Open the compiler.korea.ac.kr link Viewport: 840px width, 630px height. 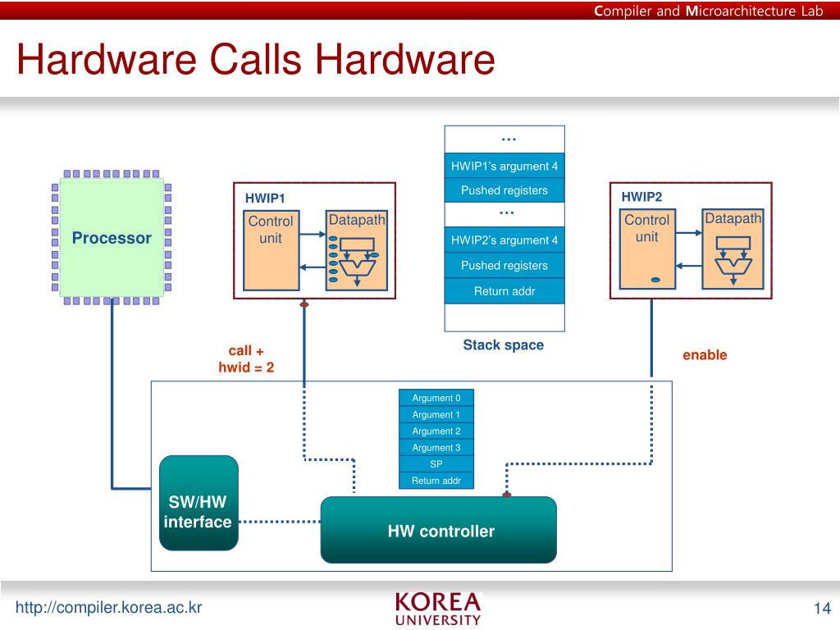pyautogui.click(x=109, y=608)
